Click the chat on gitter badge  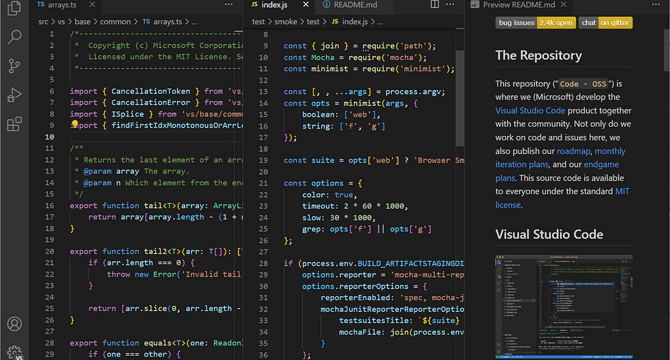(x=605, y=23)
